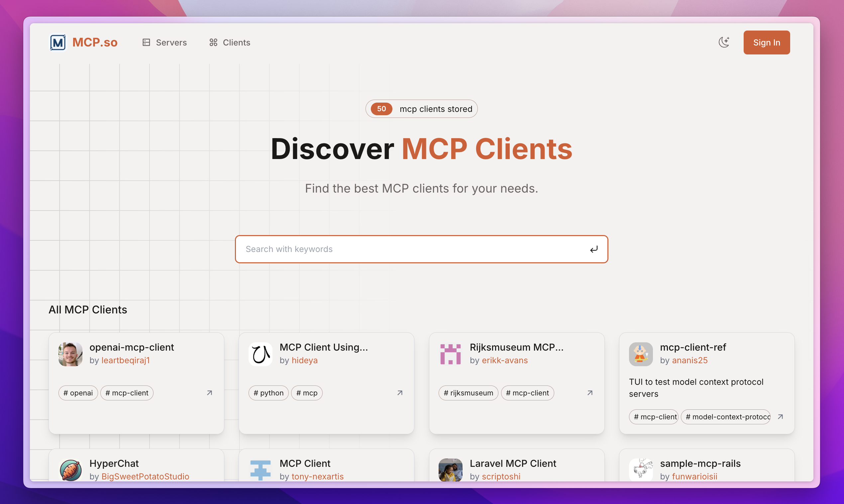Select the # rijksmuseum tag
The width and height of the screenshot is (844, 504).
(468, 392)
